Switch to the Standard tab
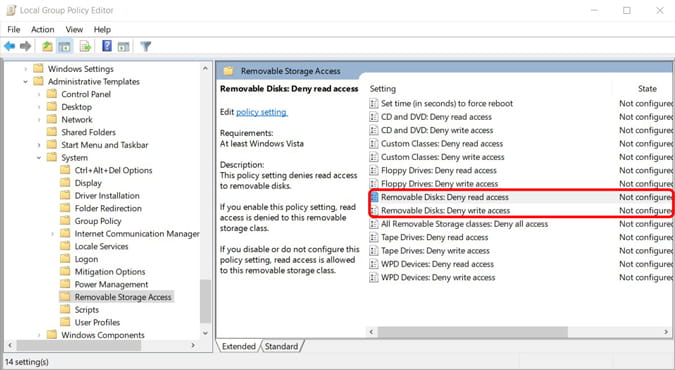Screen dimensions: 675x370 point(281,346)
